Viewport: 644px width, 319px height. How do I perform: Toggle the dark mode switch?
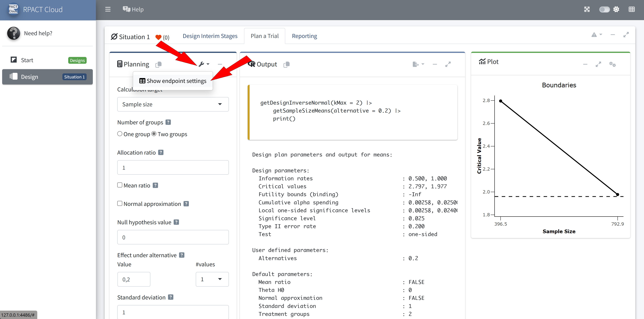[604, 9]
